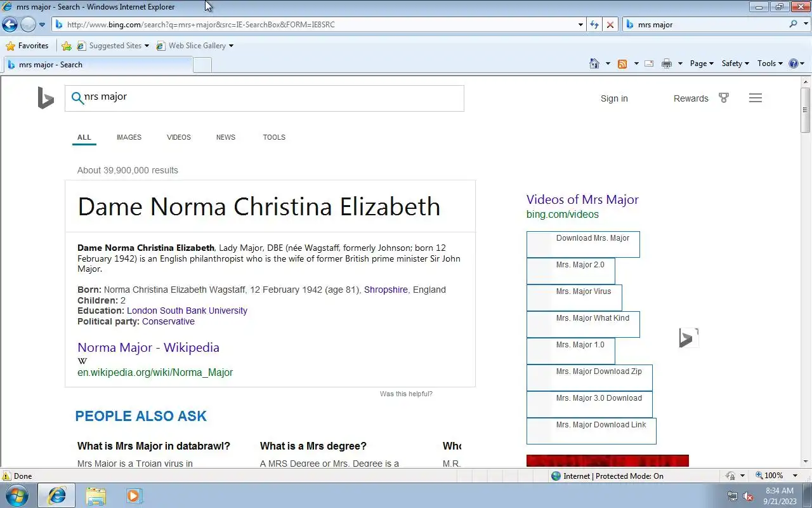Select the 'mrs major - Search' tab

pos(98,65)
